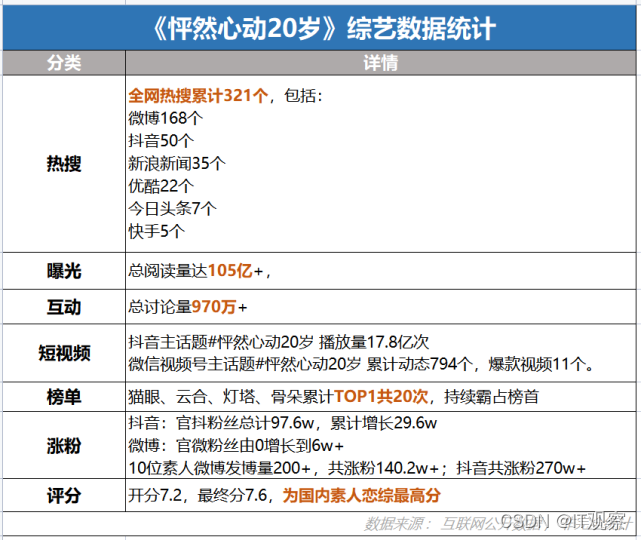
Task: Select the title cell 《怦然心动20岁》综艺数据统计
Action: click(319, 28)
